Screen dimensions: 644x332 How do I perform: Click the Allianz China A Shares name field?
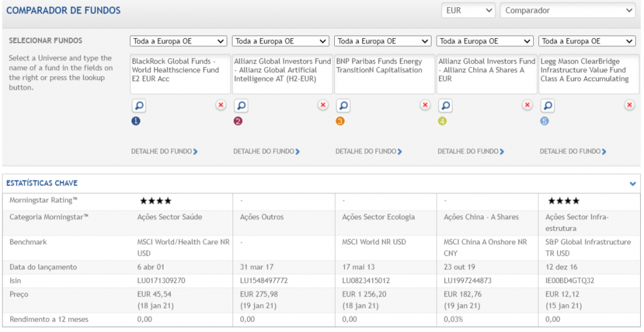pyautogui.click(x=486, y=73)
